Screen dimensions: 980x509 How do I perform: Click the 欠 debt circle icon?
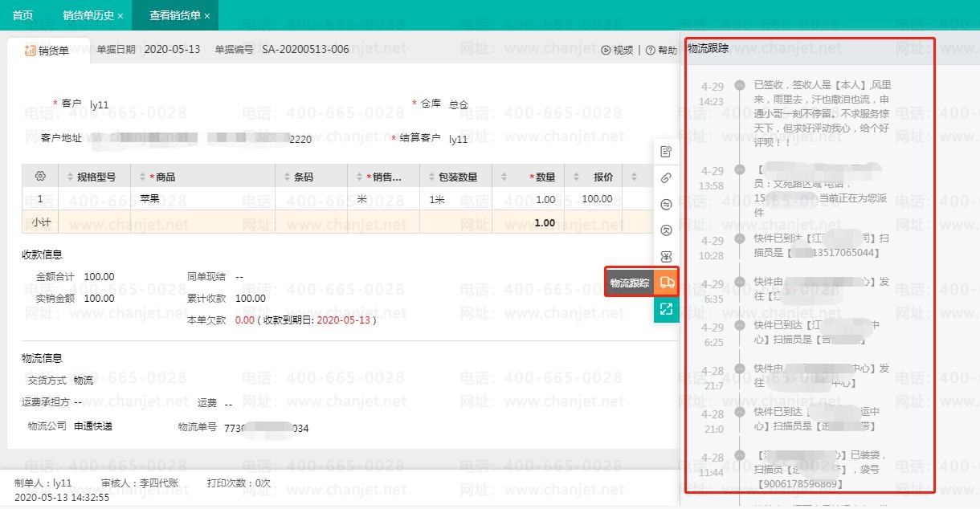(666, 230)
